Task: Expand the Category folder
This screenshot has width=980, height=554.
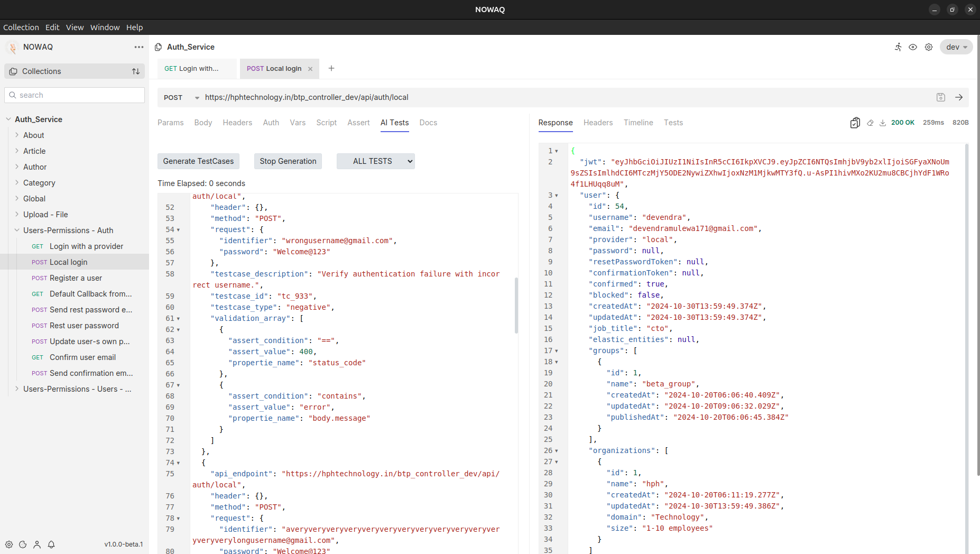Action: [x=17, y=183]
